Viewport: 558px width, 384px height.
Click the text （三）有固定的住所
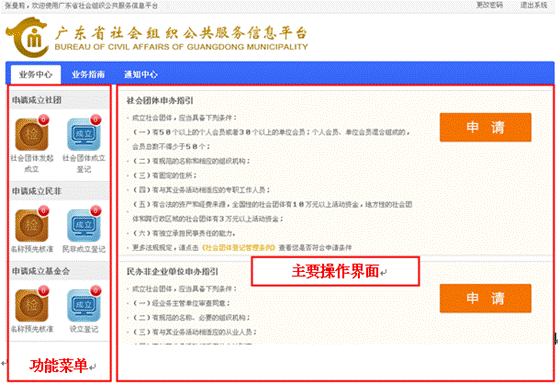coord(165,175)
